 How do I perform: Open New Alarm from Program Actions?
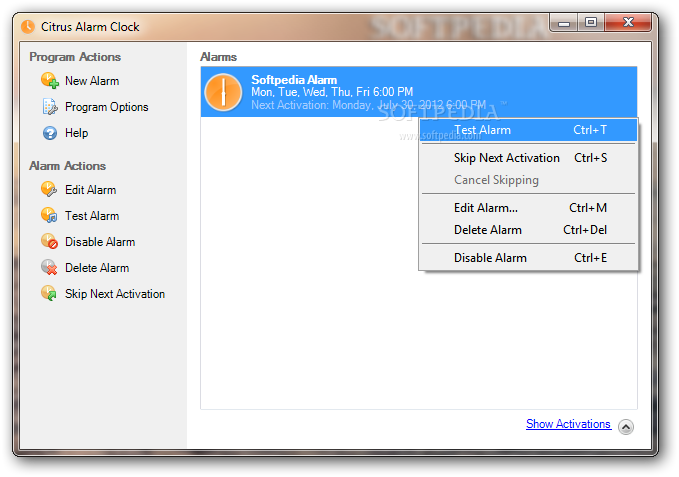pyautogui.click(x=92, y=81)
